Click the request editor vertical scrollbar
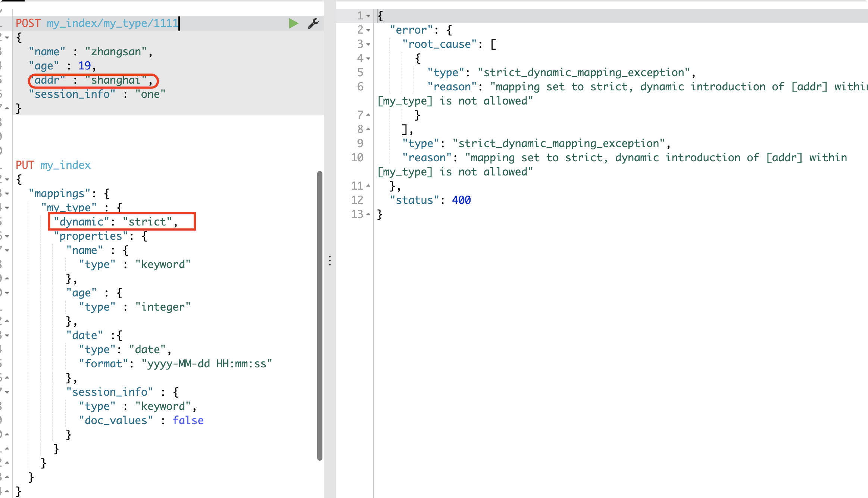 coord(319,315)
